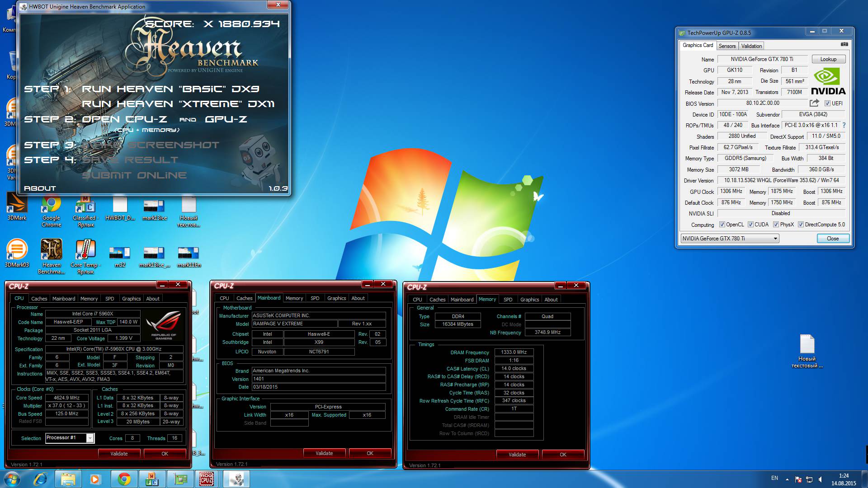Image resolution: width=868 pixels, height=488 pixels.
Task: Open About tab in first CPU-Z window
Action: tap(153, 299)
